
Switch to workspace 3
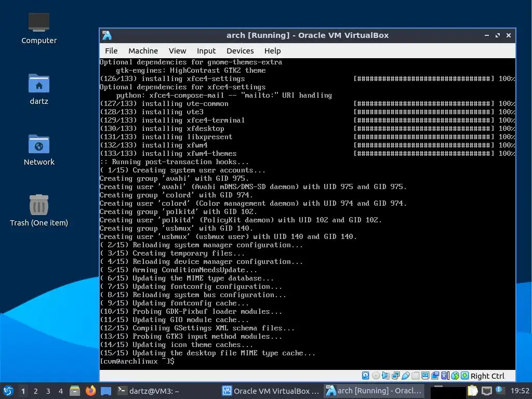[48, 391]
